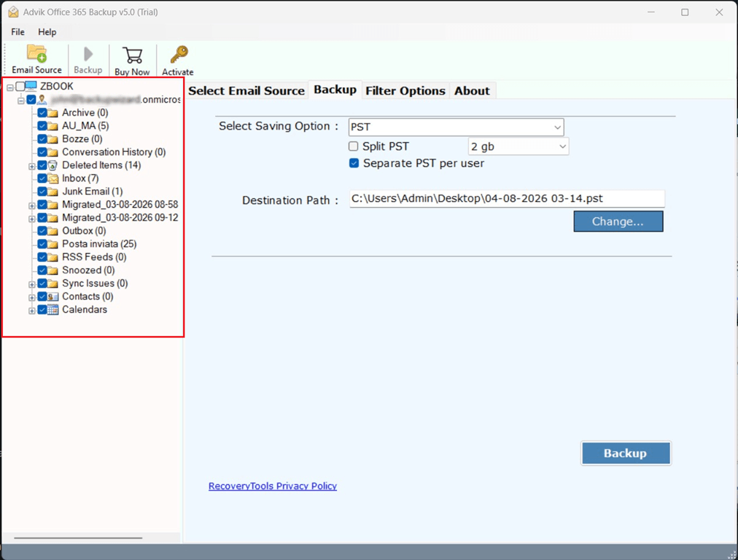
Task: Uncheck the Deleted Items (14) checkbox
Action: [42, 166]
